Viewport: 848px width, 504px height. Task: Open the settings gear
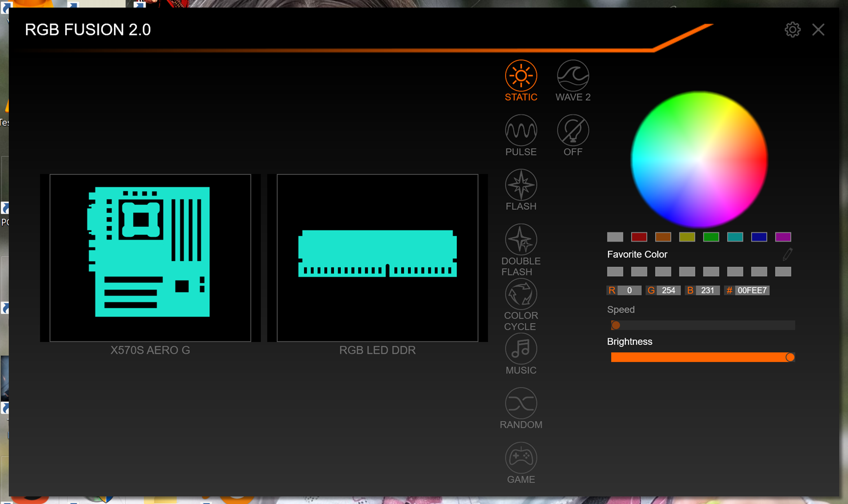coord(792,30)
